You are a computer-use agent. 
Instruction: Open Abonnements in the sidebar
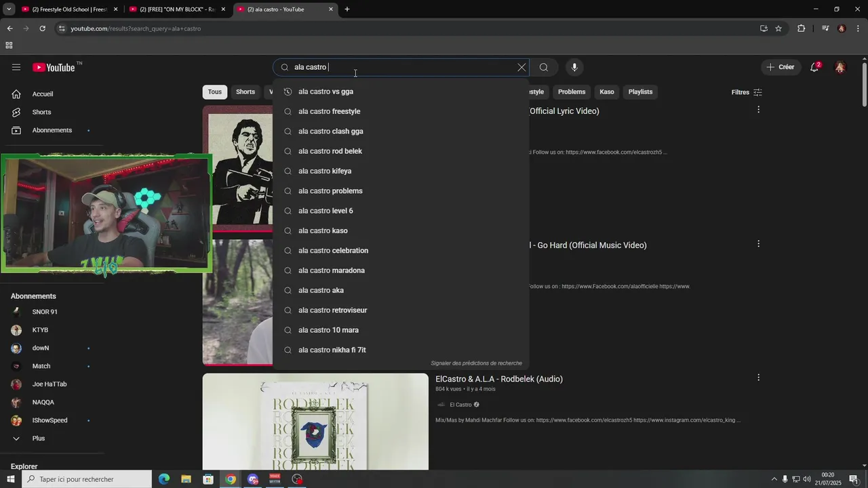[x=51, y=130]
